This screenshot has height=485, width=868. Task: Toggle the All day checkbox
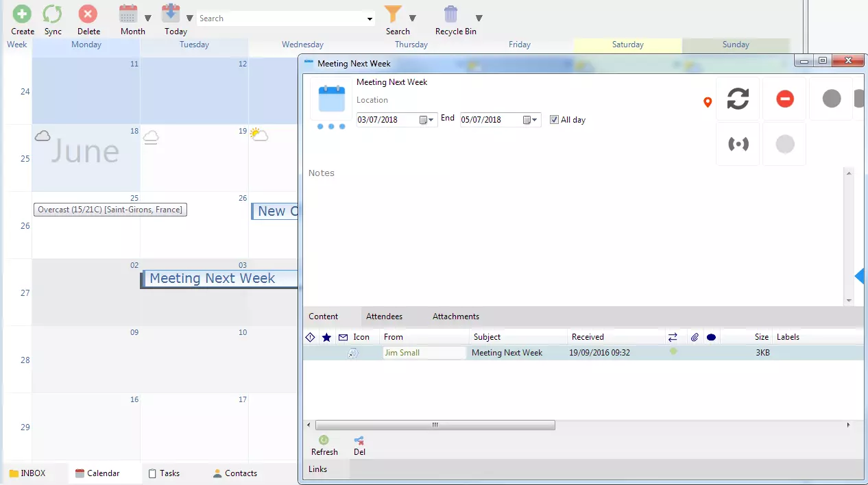(554, 120)
